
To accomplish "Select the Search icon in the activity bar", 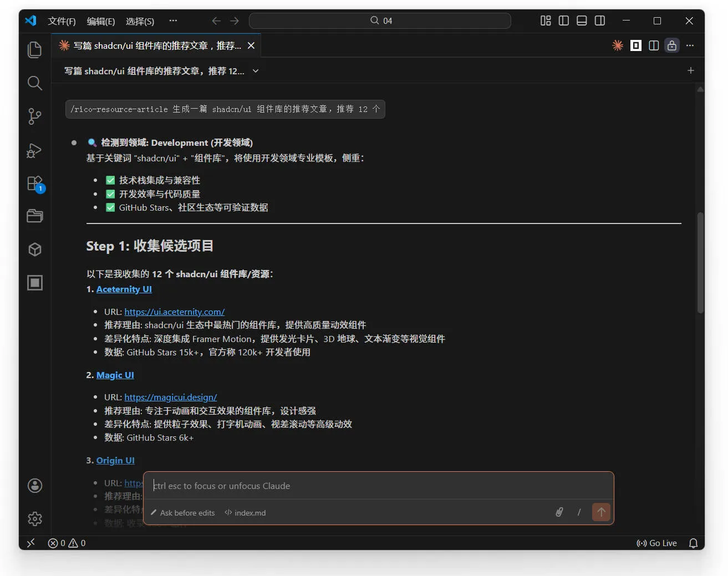I will (34, 83).
